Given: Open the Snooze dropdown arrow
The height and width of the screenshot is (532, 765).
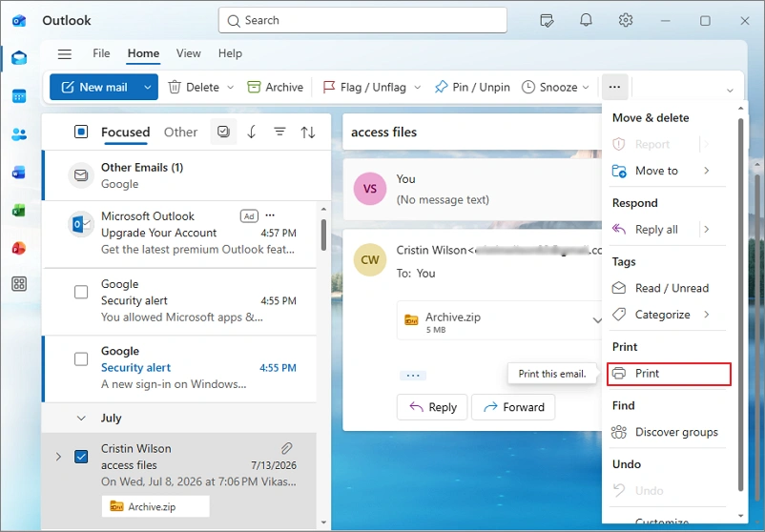Looking at the screenshot, I should tap(586, 88).
